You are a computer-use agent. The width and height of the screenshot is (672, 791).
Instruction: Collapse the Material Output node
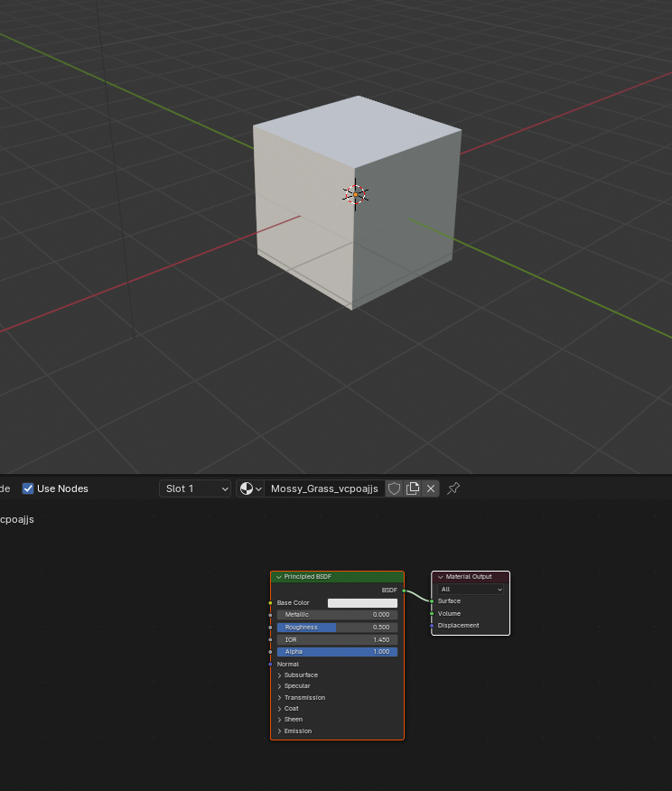coord(441,577)
